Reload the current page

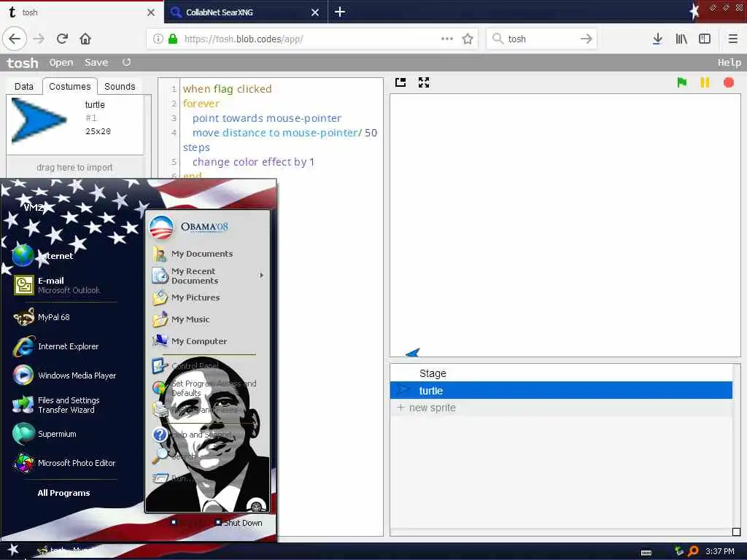[x=62, y=39]
